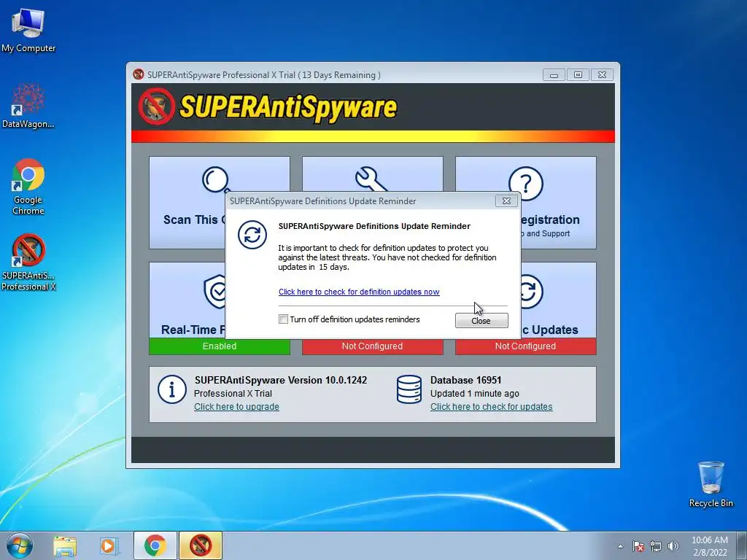Open the Action Center flag icon
Image resolution: width=747 pixels, height=560 pixels.
coord(638,546)
